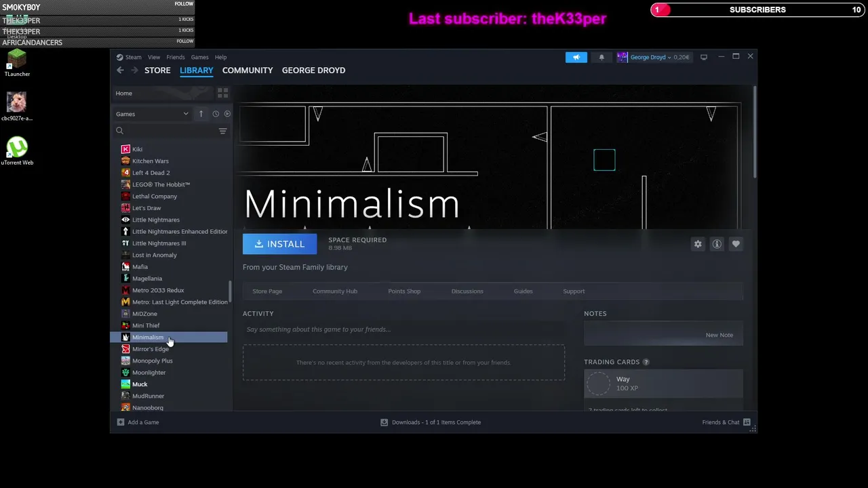This screenshot has height=488, width=868.
Task: Go to the COMMUNITY tab
Action: coord(248,70)
